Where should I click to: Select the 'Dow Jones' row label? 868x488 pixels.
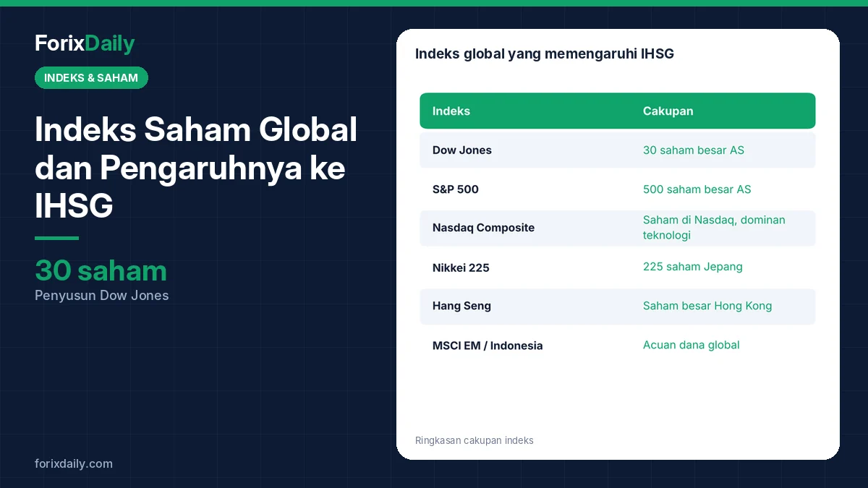(462, 150)
